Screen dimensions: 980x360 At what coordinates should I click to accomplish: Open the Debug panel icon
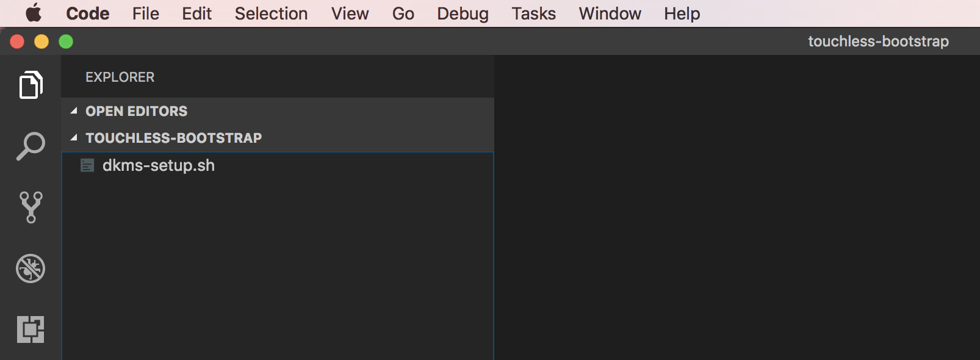coord(29,268)
